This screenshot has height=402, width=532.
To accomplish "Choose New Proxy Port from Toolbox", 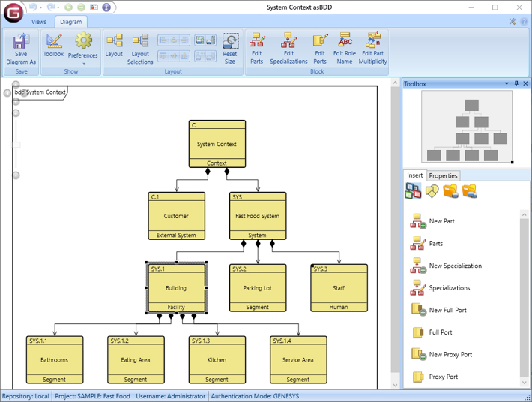I will (x=450, y=355).
